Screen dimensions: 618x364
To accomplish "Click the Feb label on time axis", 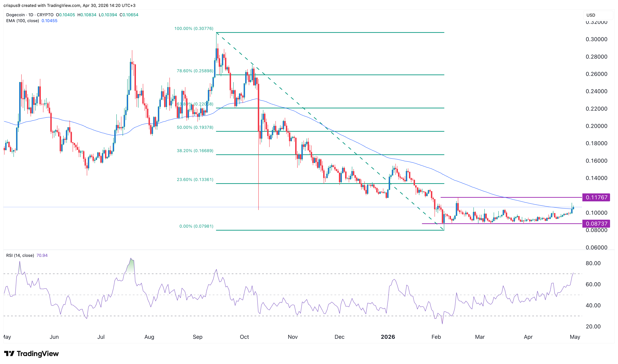I will [436, 337].
